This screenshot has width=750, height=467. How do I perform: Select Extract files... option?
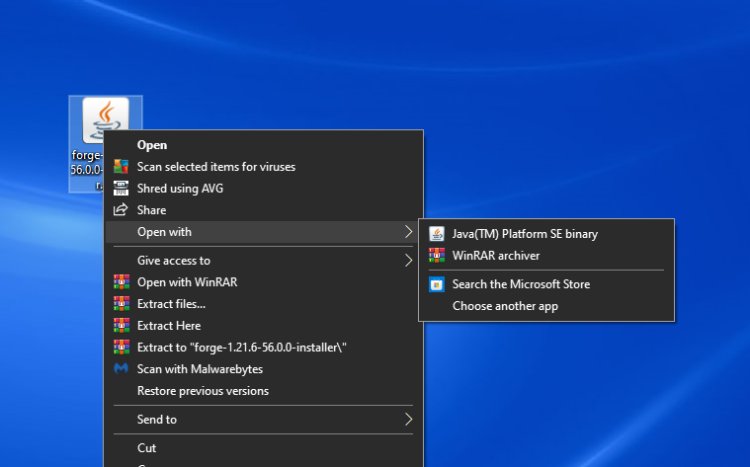(x=263, y=304)
